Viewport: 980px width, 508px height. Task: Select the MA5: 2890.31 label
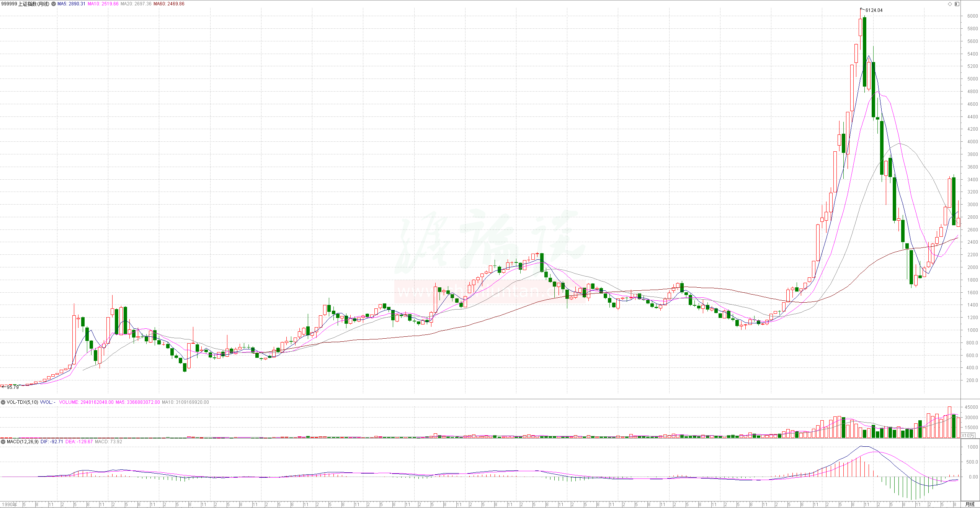point(71,4)
